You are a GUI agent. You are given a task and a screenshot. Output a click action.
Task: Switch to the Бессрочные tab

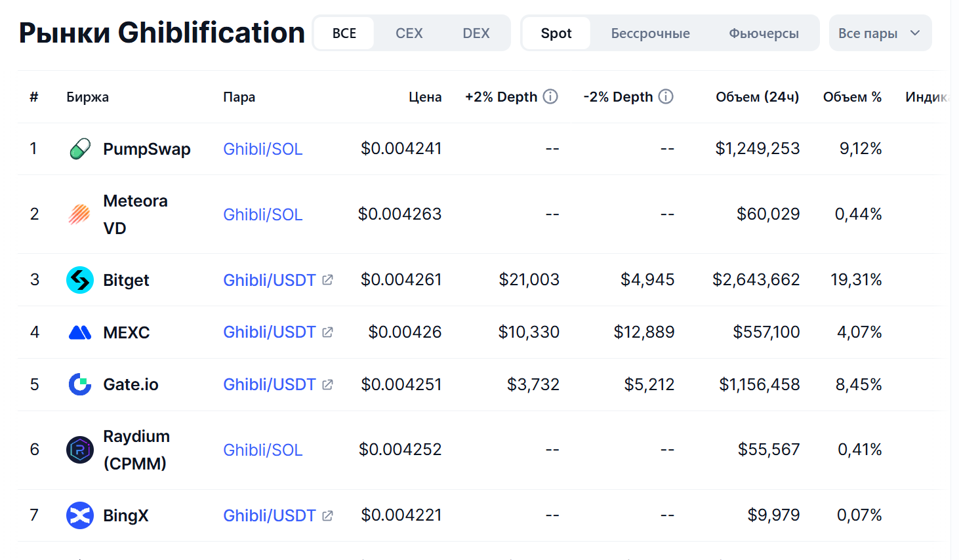[x=651, y=33]
